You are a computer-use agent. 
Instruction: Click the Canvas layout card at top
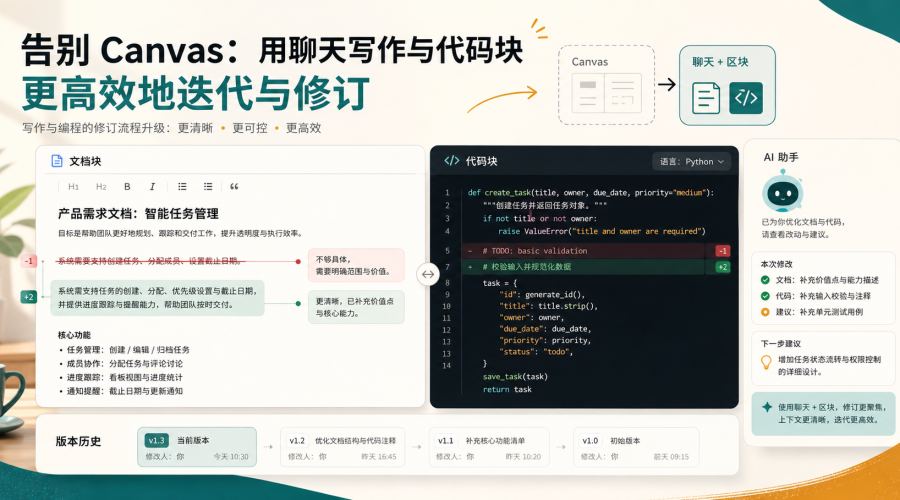tap(607, 85)
